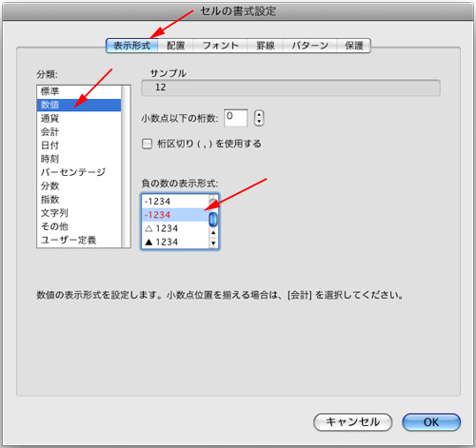Click the decimal places input field

235,118
